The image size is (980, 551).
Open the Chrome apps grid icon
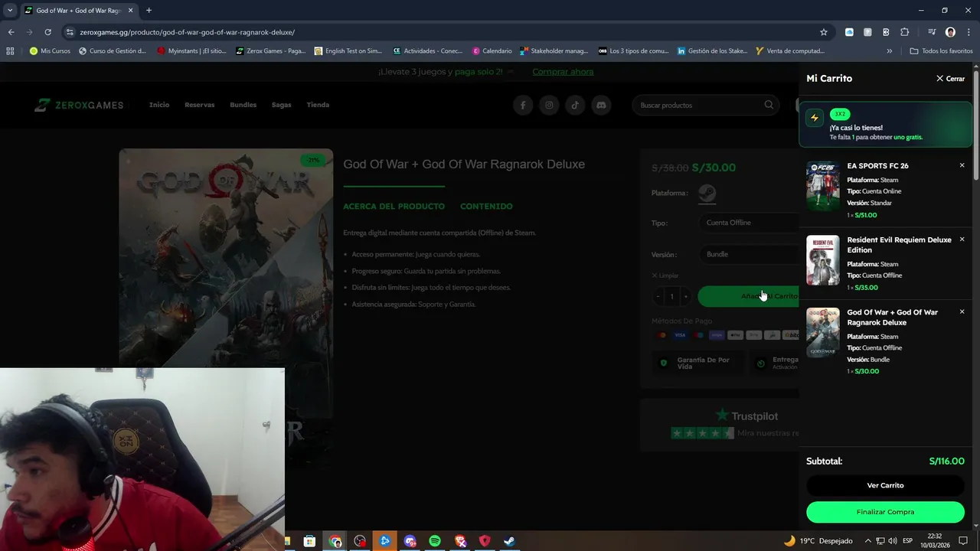click(x=10, y=51)
